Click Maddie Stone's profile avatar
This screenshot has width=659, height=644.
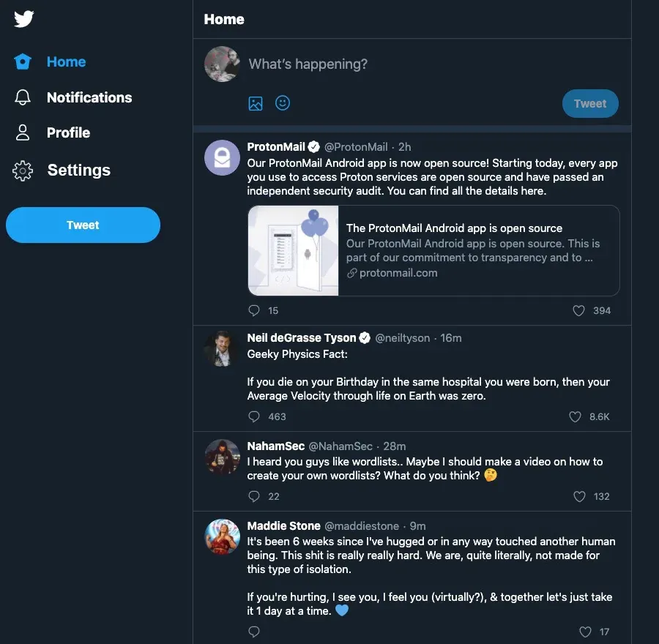222,536
